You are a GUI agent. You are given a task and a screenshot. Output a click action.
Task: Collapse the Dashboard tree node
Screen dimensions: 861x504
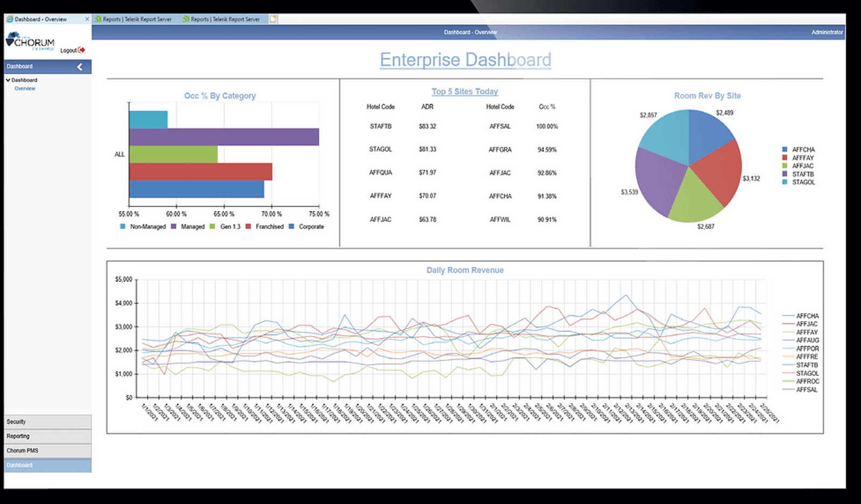[x=8, y=80]
